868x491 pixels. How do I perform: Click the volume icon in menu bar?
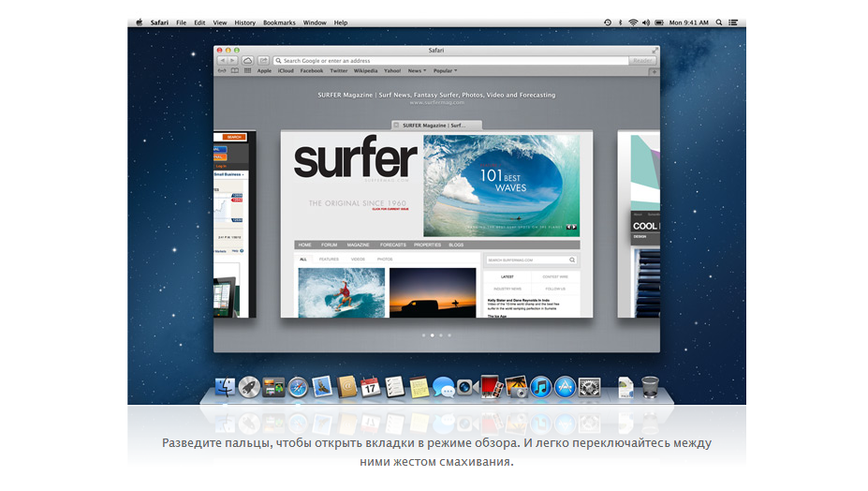[x=646, y=22]
